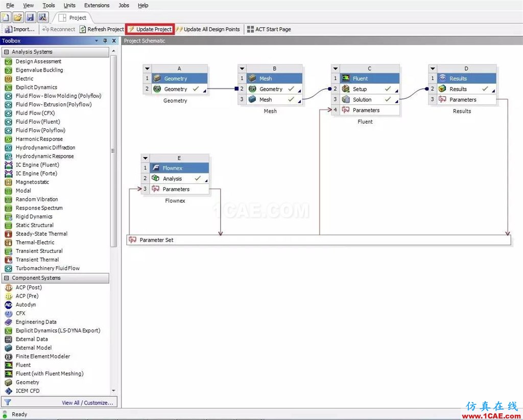Image resolution: width=523 pixels, height=420 pixels.
Task: Open the system E dropdown arrow
Action: tap(145, 158)
